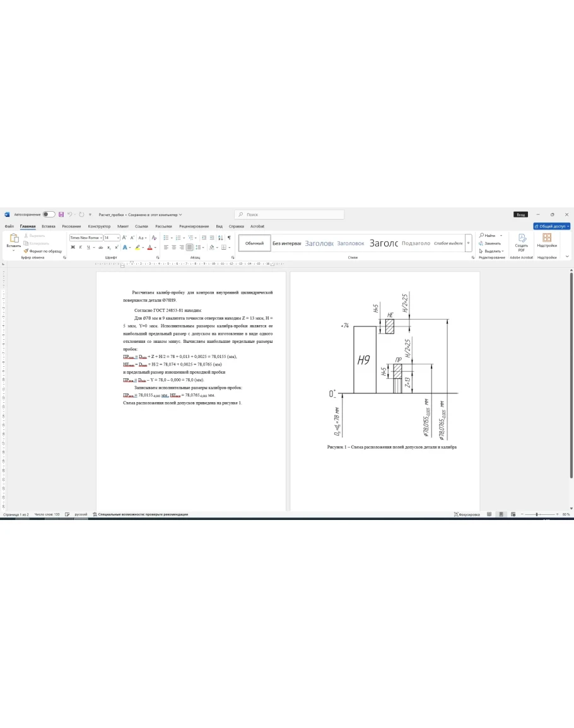Select Формат по образцу painter tool
This screenshot has width=574, height=728.
coord(43,251)
